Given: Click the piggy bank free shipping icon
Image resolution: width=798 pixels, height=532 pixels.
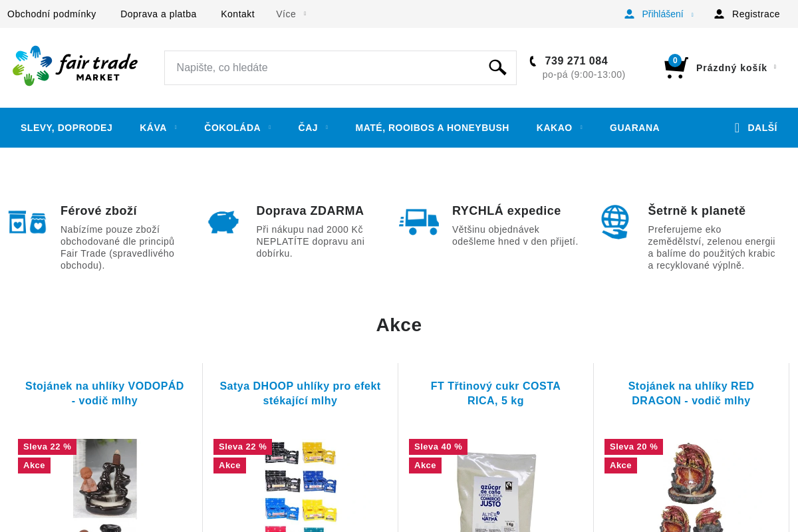Looking at the screenshot, I should tap(223, 221).
